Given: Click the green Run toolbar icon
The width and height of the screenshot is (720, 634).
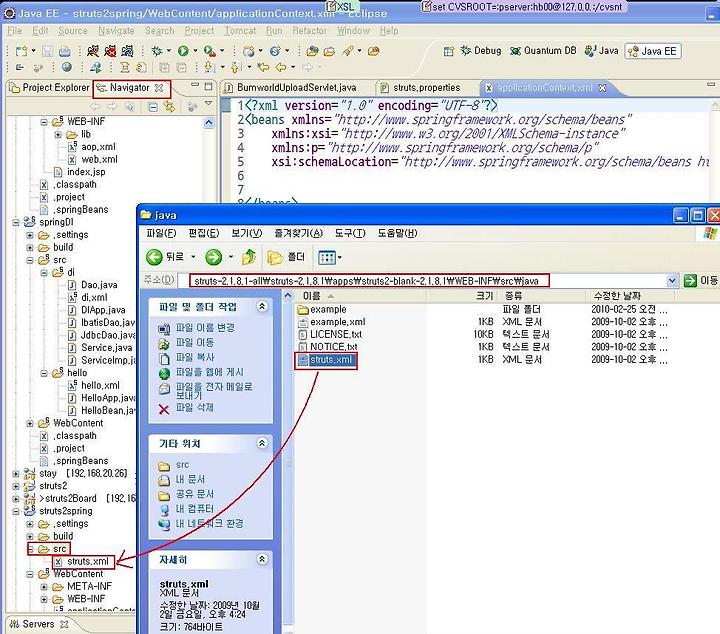Looking at the screenshot, I should pos(183,50).
